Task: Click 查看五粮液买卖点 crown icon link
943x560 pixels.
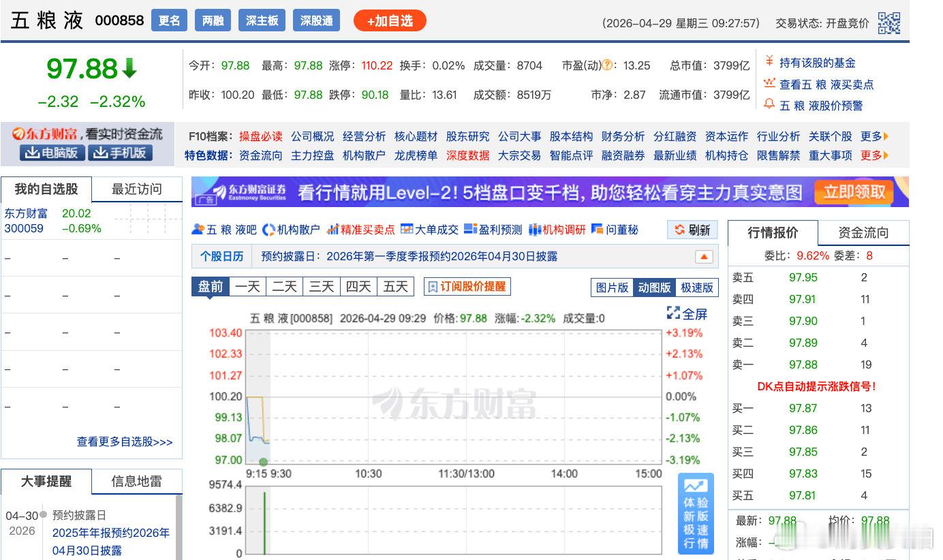Action: [769, 83]
